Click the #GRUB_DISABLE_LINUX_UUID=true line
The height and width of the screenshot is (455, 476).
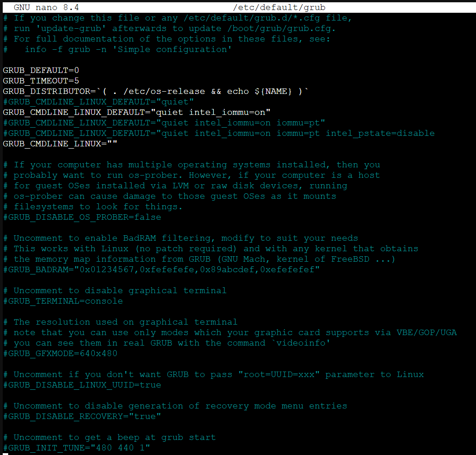point(82,385)
